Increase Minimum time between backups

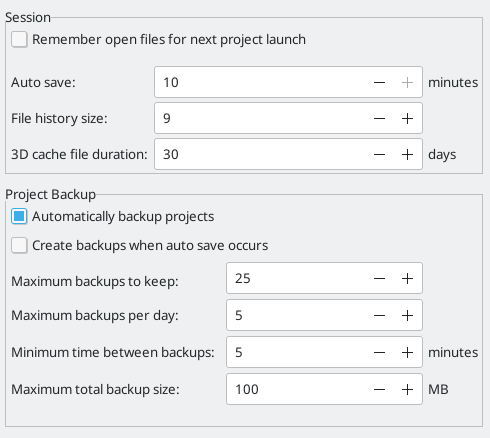[407, 352]
